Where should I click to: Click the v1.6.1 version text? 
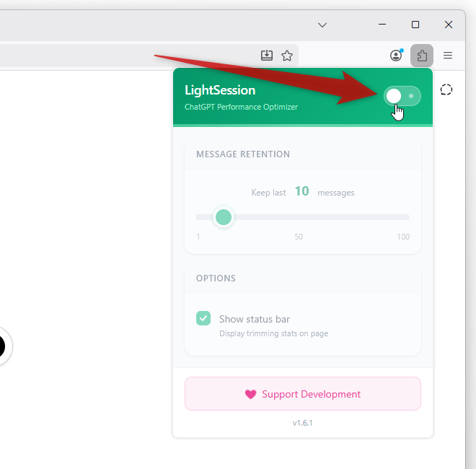pos(302,423)
